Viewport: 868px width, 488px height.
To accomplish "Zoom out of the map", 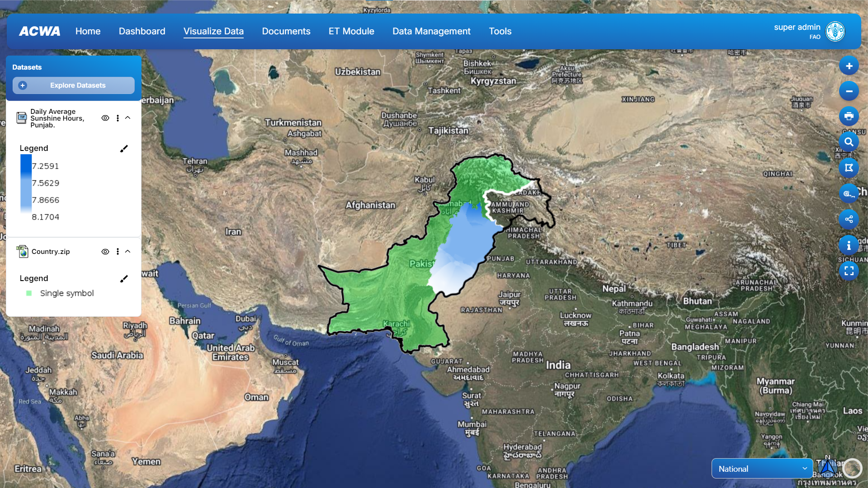I will click(x=849, y=91).
